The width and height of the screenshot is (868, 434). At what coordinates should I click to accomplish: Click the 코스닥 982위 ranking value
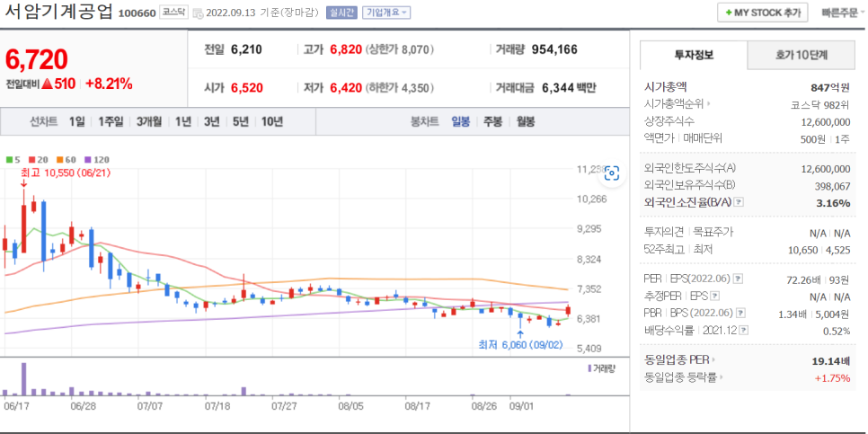(820, 104)
